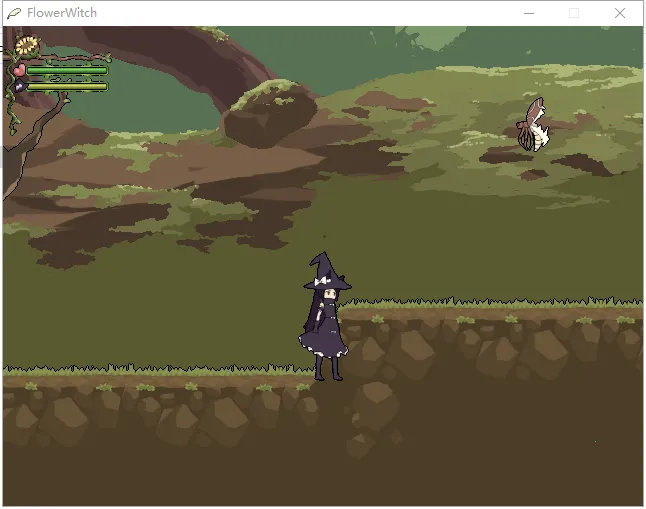Click the lower grass ground on left
Viewport: 646px width, 509px height.
click(x=150, y=375)
